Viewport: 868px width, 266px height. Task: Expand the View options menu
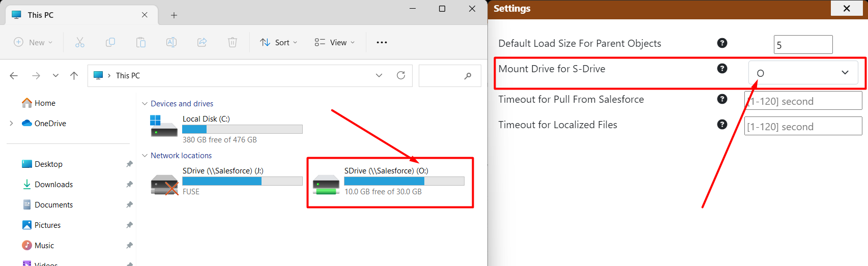pyautogui.click(x=334, y=42)
